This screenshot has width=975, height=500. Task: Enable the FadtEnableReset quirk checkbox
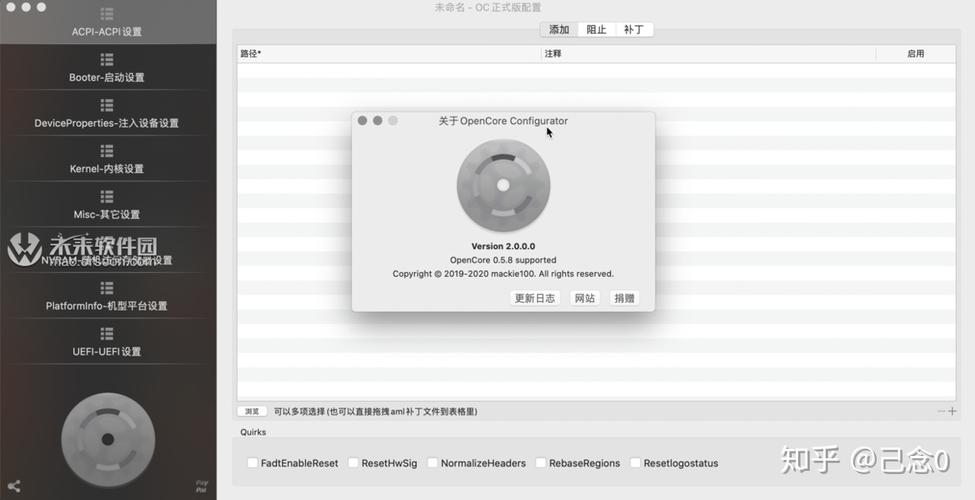[x=252, y=463]
